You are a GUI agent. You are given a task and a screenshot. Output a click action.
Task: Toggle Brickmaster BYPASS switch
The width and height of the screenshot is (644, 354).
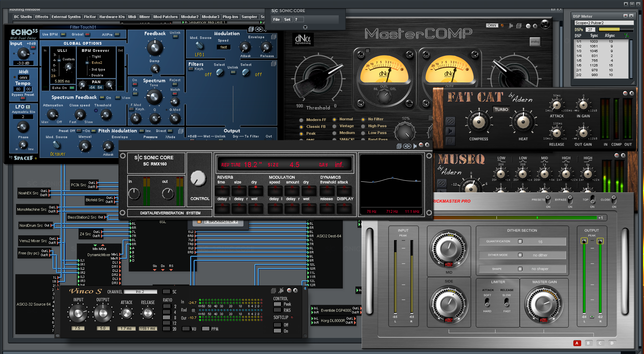tap(570, 199)
